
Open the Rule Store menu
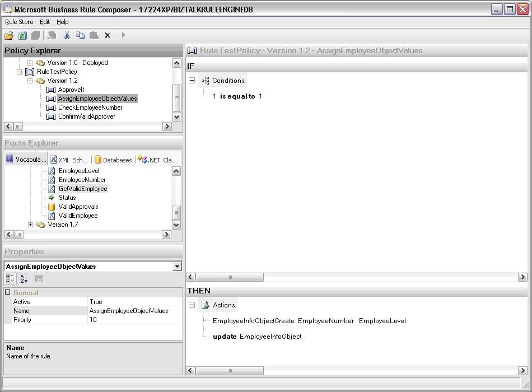click(x=19, y=22)
